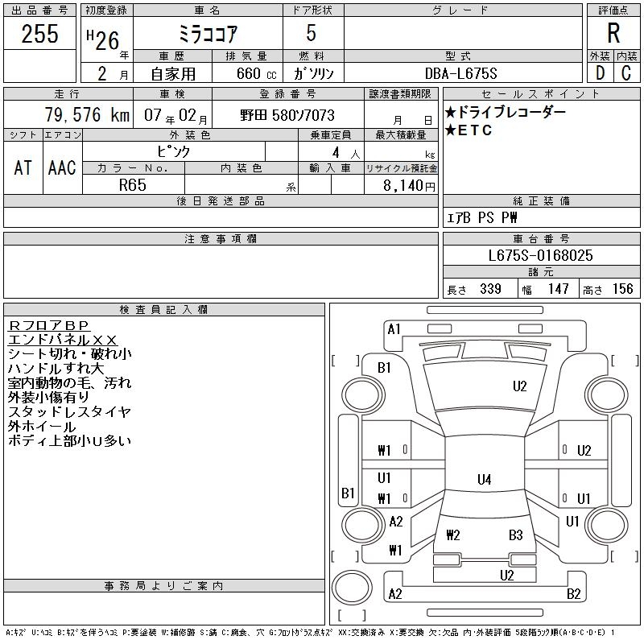Click the リサイクル預託金 label

click(x=401, y=168)
